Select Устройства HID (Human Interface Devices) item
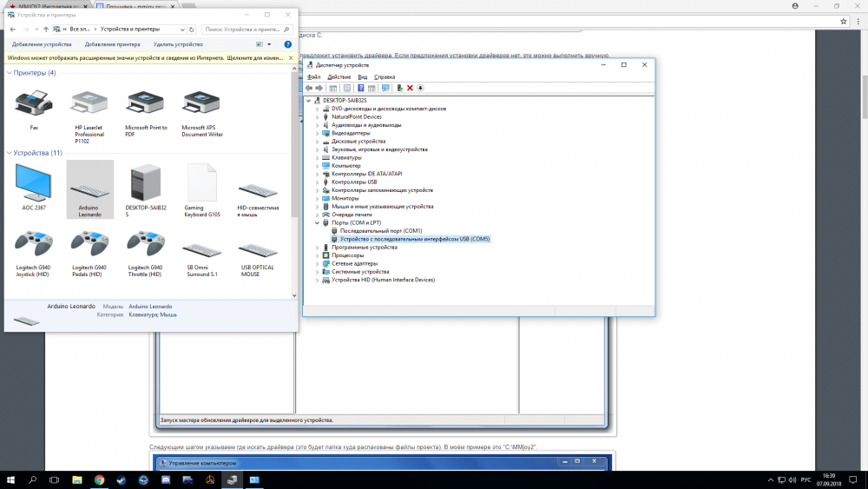The height and width of the screenshot is (489, 868). [x=383, y=281]
